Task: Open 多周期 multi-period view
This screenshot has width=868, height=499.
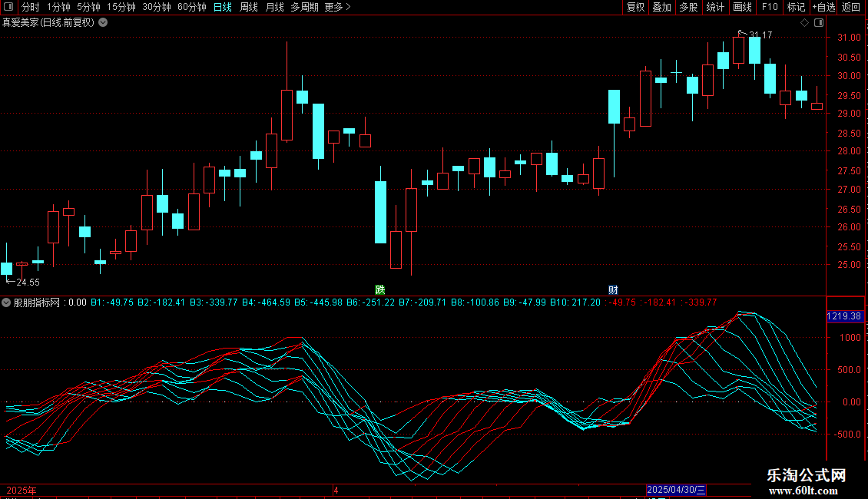Action: click(304, 7)
